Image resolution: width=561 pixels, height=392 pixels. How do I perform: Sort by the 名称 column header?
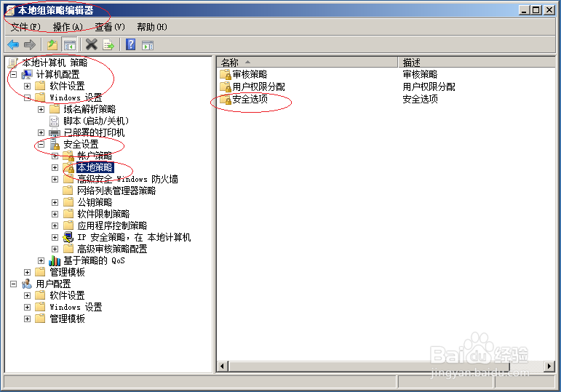tap(307, 63)
